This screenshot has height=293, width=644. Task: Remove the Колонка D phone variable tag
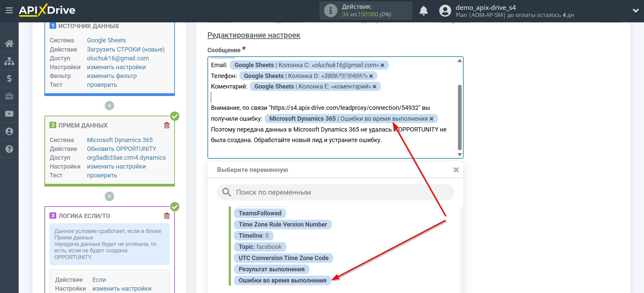pos(371,76)
